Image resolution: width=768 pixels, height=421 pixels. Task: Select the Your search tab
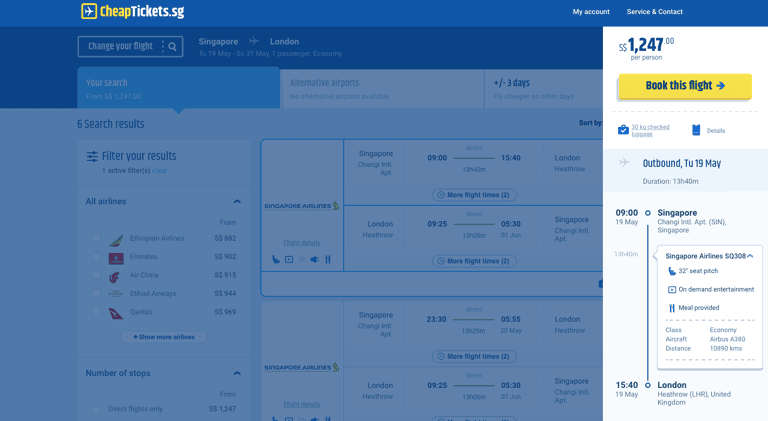coord(178,88)
